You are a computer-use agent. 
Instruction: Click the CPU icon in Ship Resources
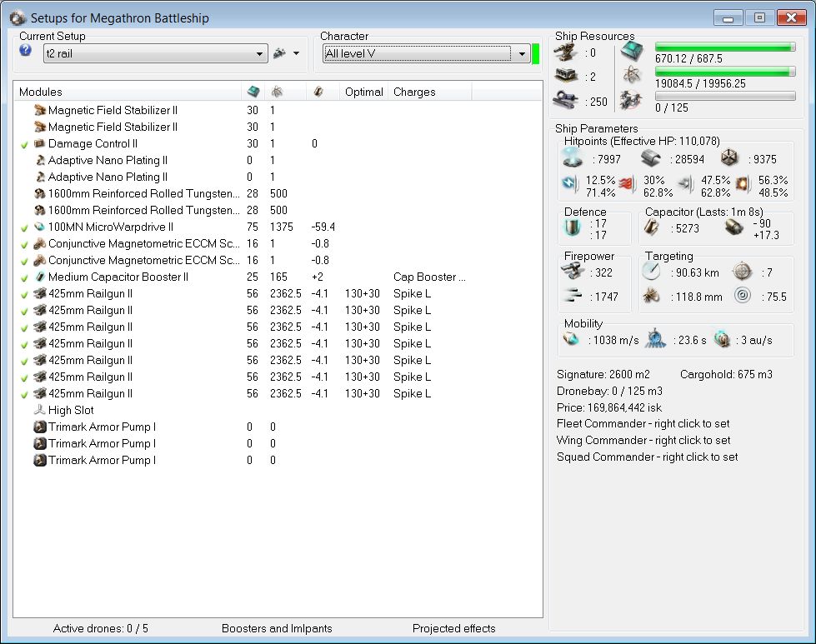coord(632,52)
